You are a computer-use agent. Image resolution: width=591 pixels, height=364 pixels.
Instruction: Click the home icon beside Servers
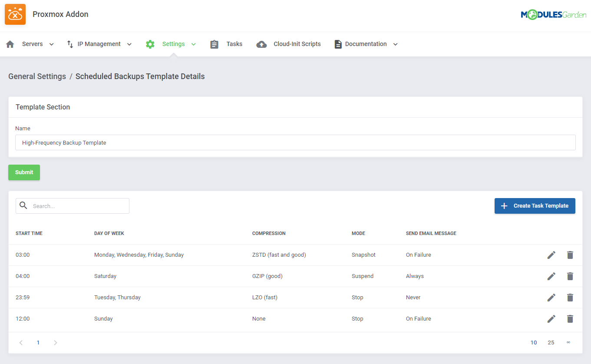10,44
